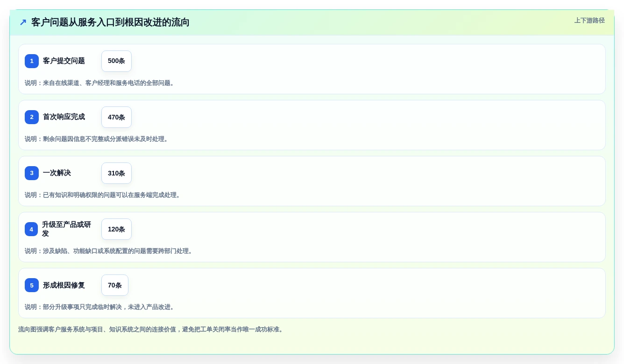This screenshot has height=364, width=624.
Task: Select the 首次响应完成 step label
Action: (x=64, y=117)
